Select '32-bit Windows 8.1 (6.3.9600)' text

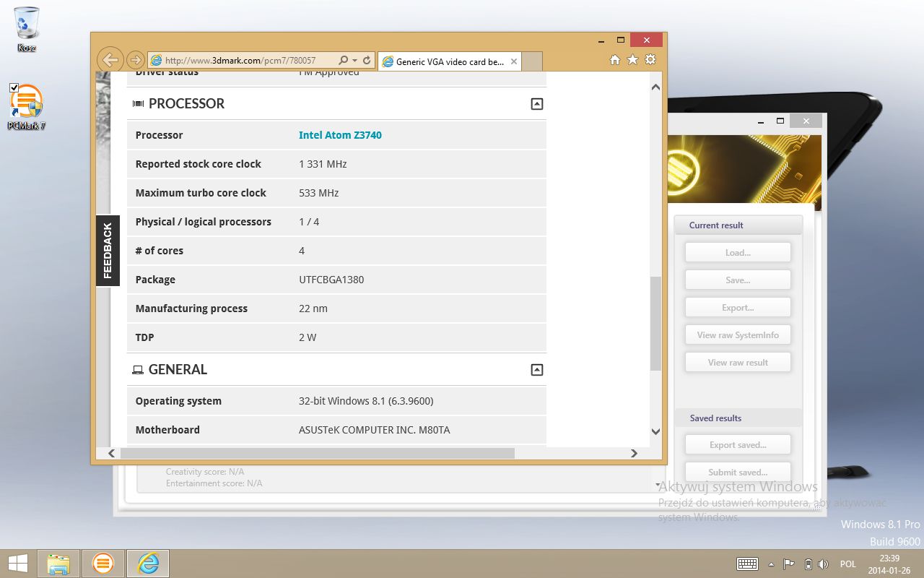366,401
